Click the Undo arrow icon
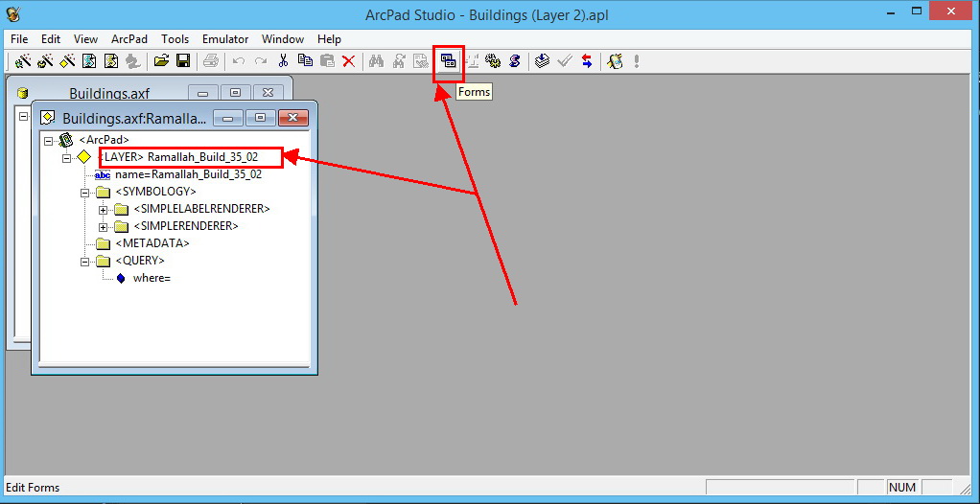 (x=238, y=60)
